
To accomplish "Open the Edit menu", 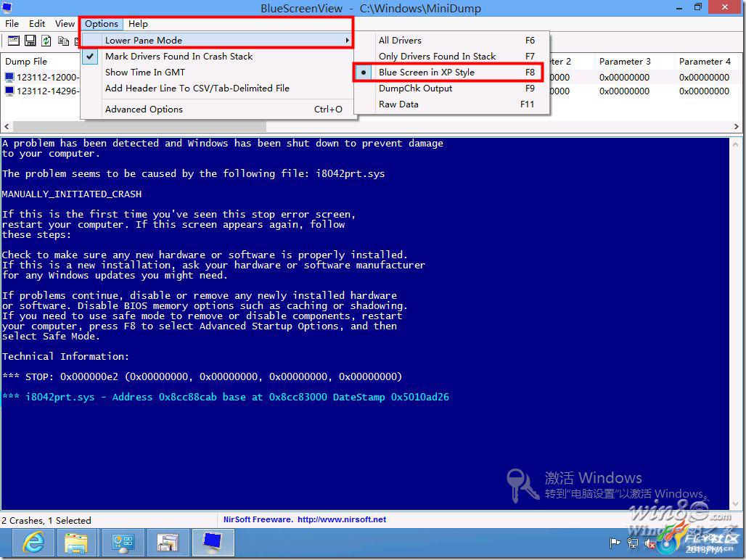I will (x=36, y=24).
